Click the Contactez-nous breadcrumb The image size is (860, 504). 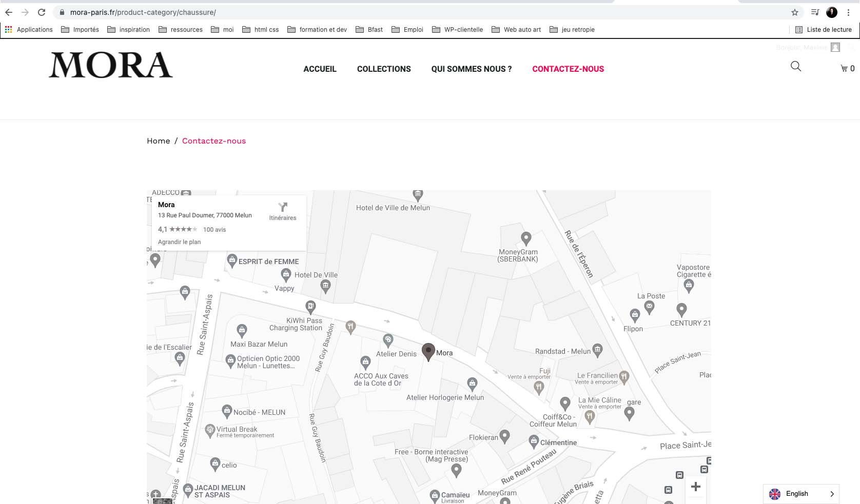pos(214,141)
